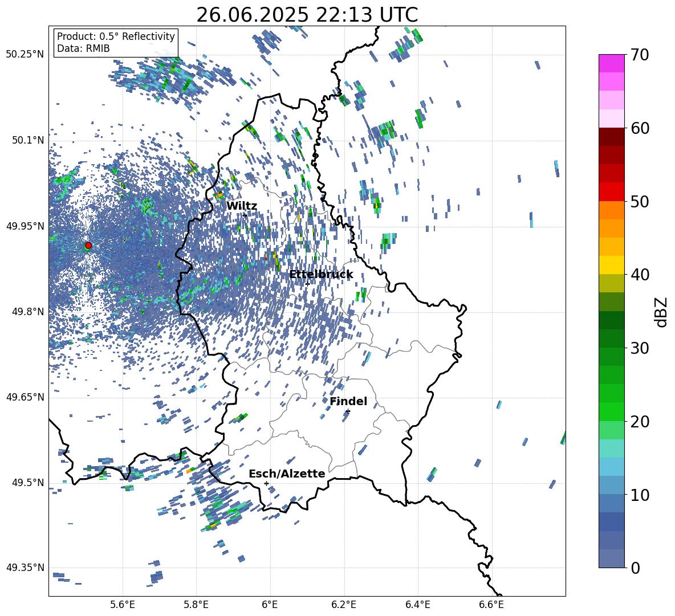675x616 pixels.
Task: Click the 20 colorbar tick label
Action: pyautogui.click(x=640, y=422)
